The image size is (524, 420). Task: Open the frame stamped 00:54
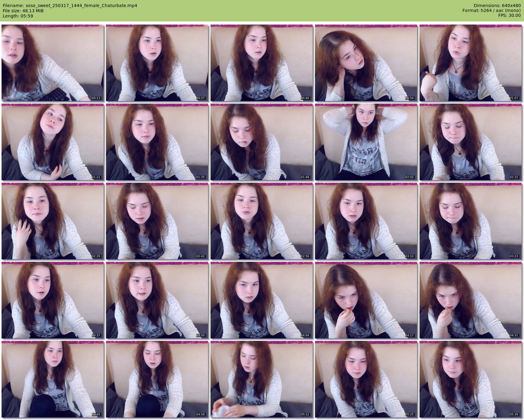coord(366,63)
